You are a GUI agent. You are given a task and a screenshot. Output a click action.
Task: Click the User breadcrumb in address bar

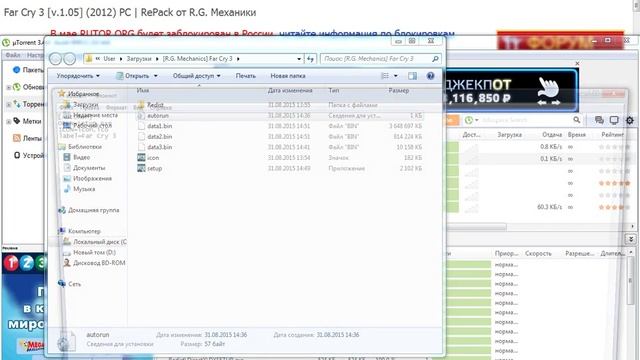[109, 59]
